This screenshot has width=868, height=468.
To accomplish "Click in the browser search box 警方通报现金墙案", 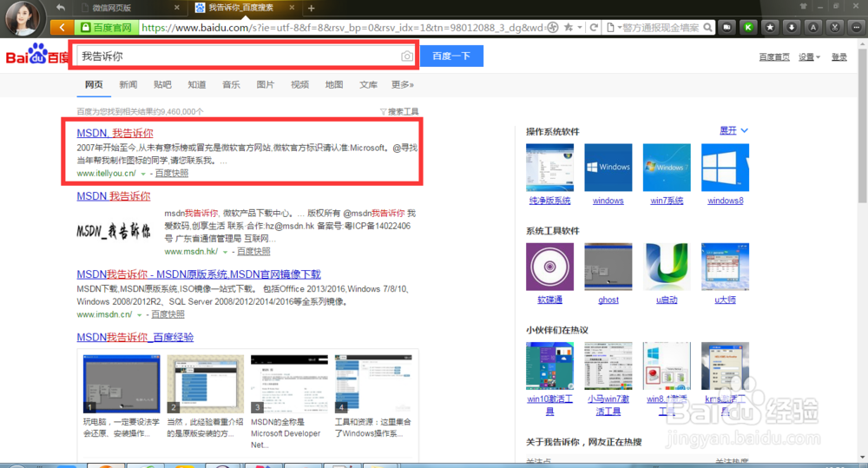I will (660, 27).
